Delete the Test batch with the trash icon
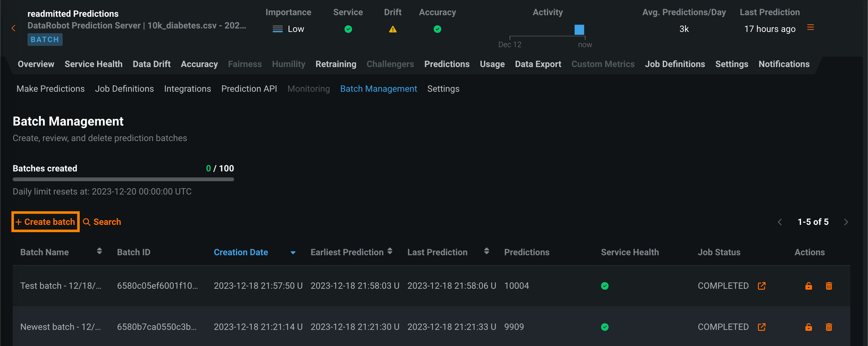Viewport: 868px width, 346px height. point(828,286)
